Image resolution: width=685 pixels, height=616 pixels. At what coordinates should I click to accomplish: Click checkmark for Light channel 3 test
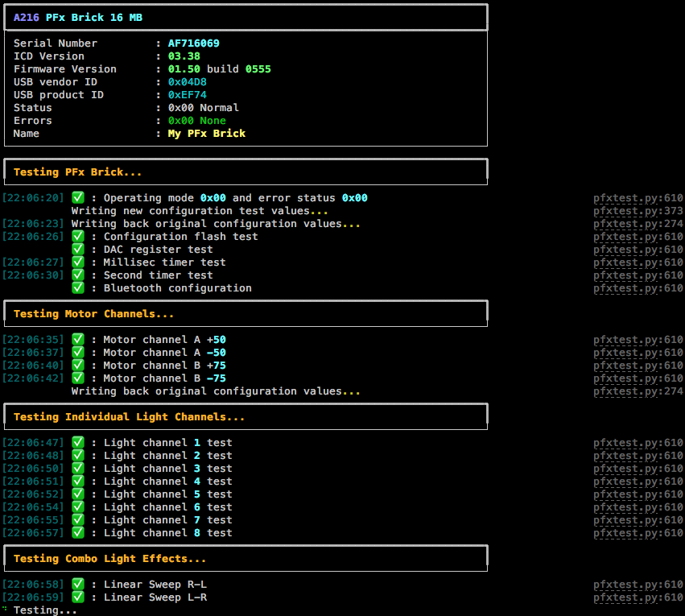click(78, 469)
